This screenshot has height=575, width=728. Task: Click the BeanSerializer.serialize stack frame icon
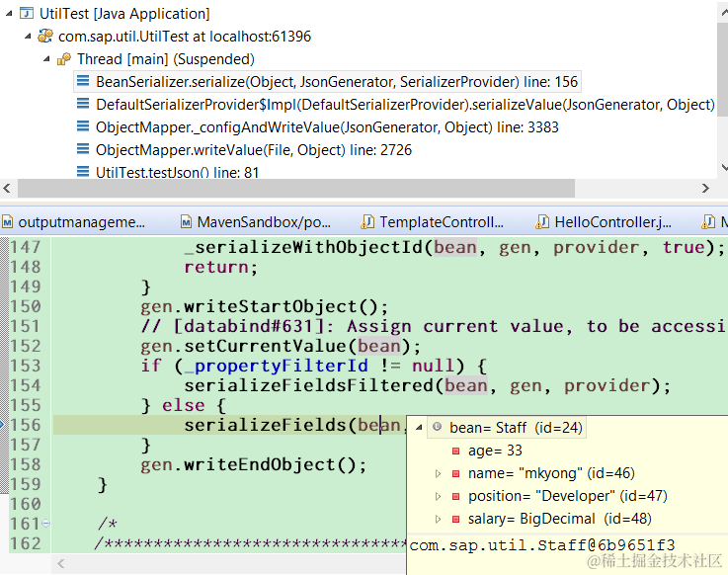point(83,81)
